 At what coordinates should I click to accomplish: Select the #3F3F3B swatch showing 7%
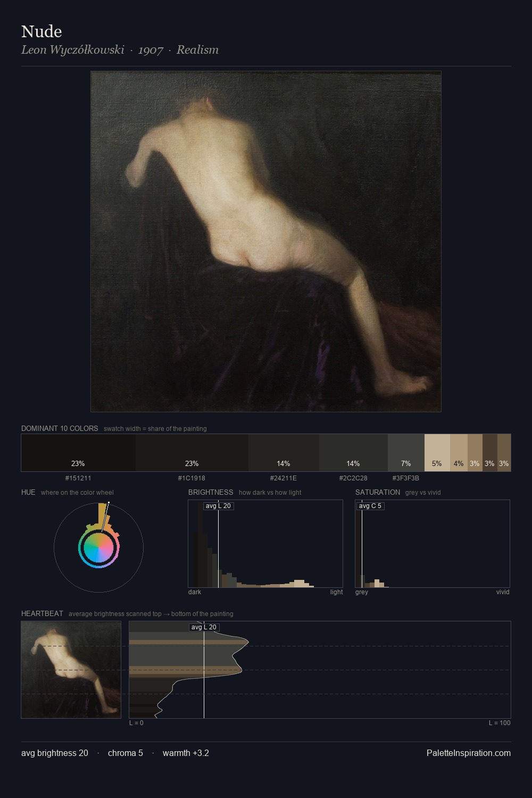pyautogui.click(x=406, y=453)
